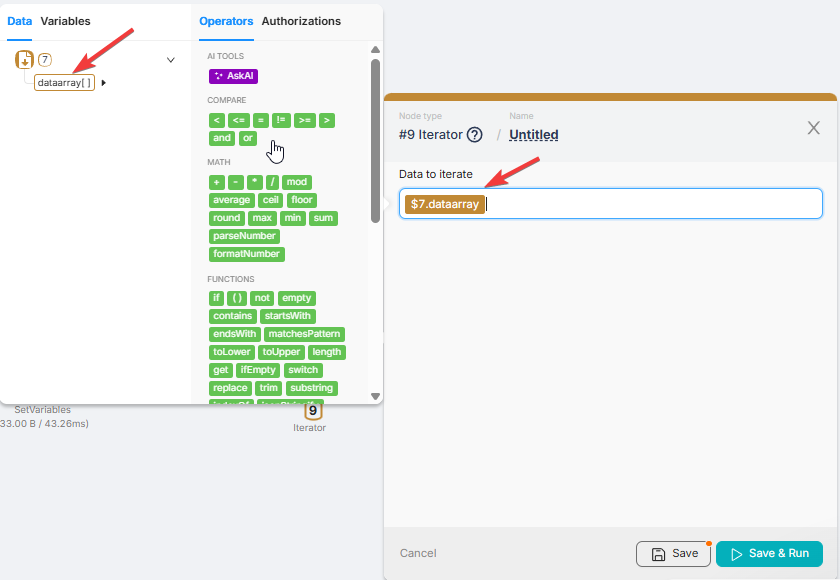Image resolution: width=840 pixels, height=580 pixels.
Task: Click the AskAI tool button
Action: click(x=234, y=76)
